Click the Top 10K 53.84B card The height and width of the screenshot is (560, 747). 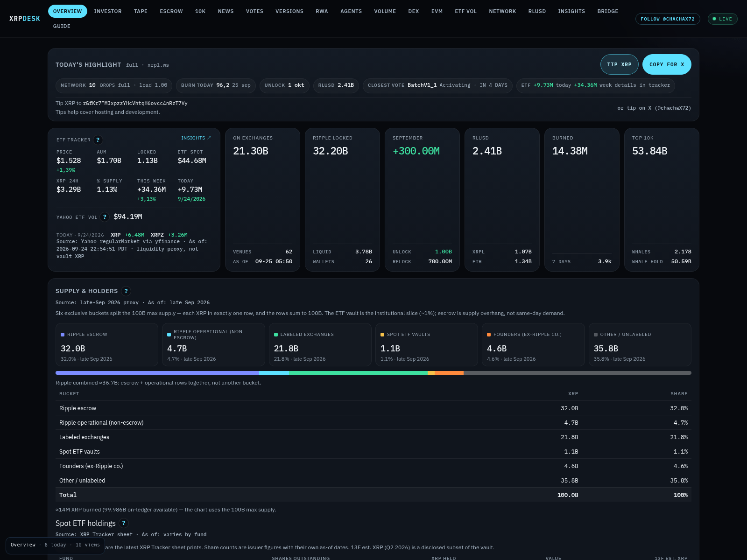click(662, 200)
